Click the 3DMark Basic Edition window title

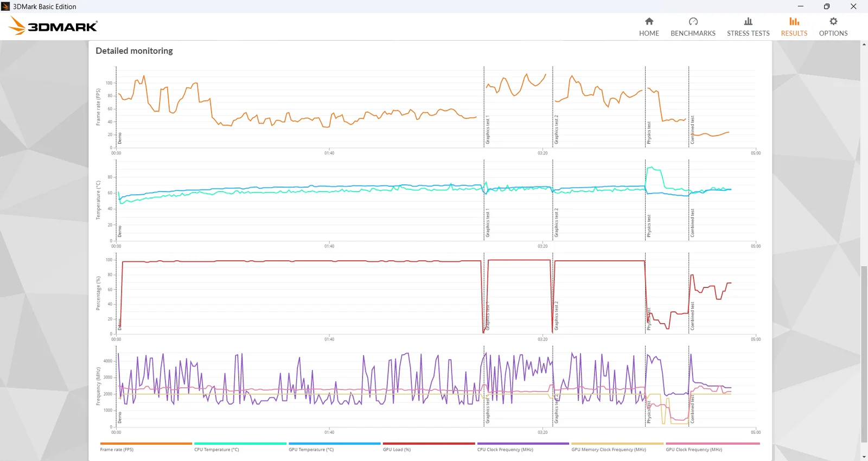[44, 7]
